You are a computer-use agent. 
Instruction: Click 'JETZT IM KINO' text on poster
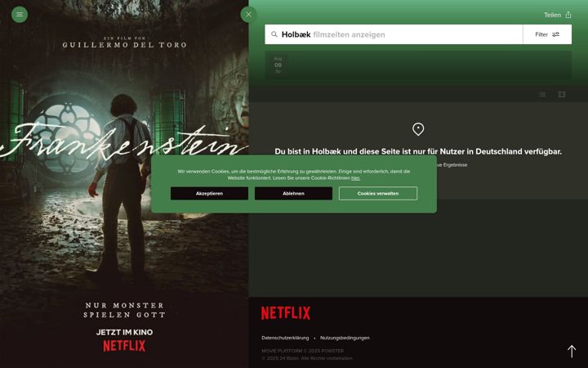[x=124, y=332]
